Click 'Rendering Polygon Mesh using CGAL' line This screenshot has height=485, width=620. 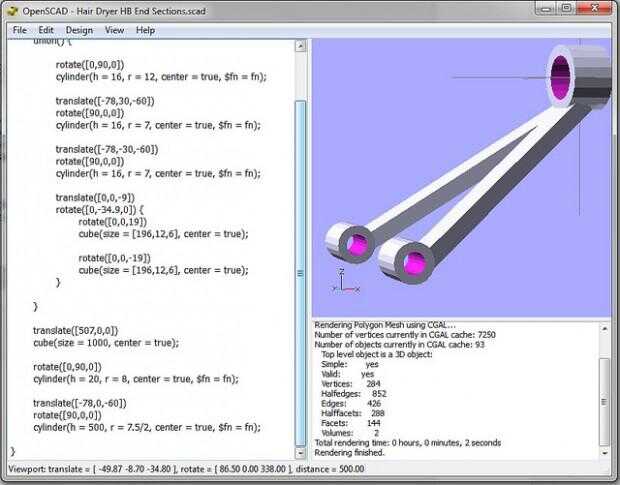coord(385,325)
